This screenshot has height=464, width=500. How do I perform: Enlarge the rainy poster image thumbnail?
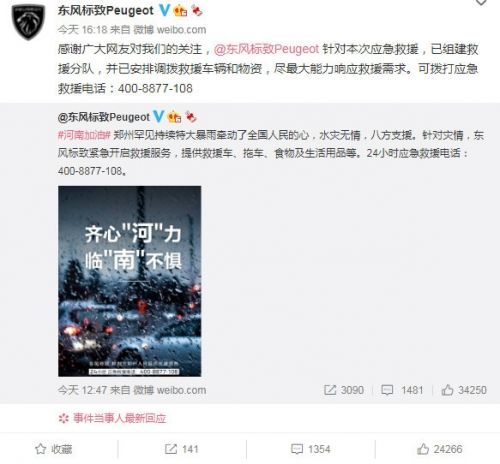[x=130, y=281]
